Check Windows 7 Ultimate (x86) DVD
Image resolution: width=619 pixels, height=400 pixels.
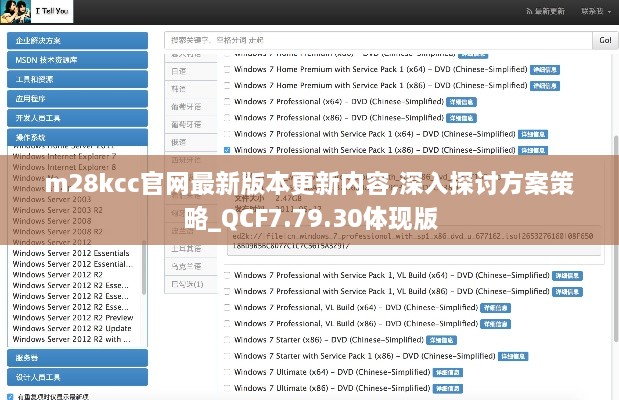coord(227,389)
